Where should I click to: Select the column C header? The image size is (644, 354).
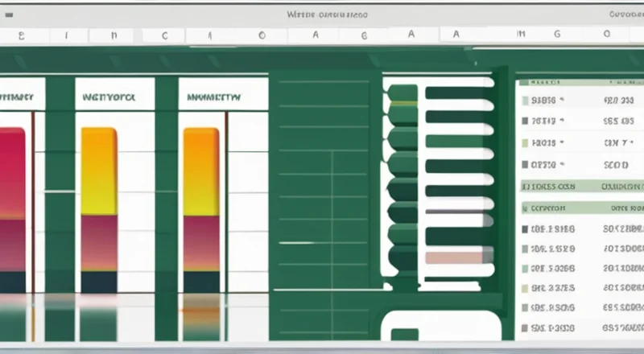[x=165, y=35]
